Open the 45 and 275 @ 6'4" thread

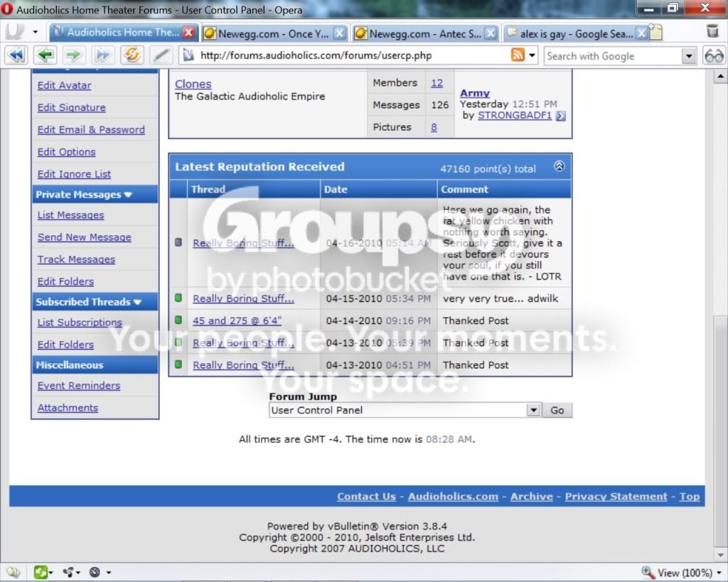[237, 320]
